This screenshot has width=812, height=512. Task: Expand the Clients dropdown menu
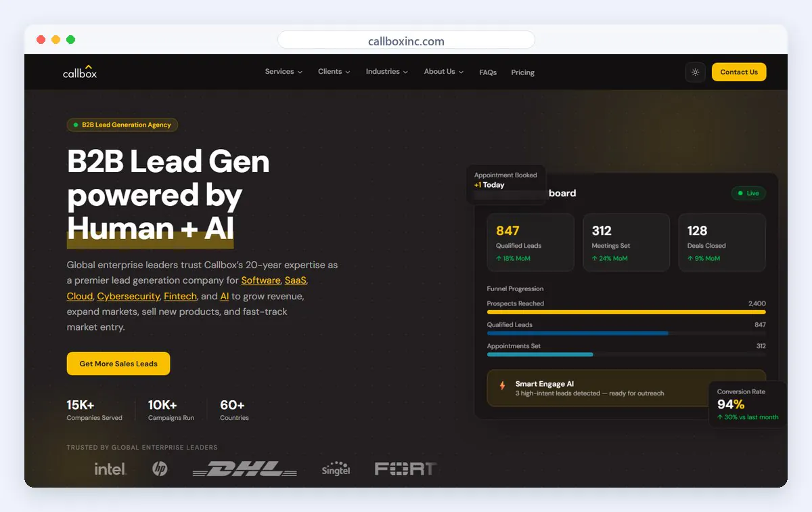click(334, 72)
